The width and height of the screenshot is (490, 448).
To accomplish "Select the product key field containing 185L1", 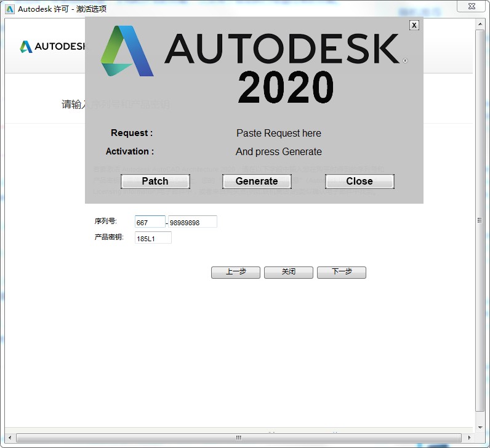I will [x=153, y=238].
